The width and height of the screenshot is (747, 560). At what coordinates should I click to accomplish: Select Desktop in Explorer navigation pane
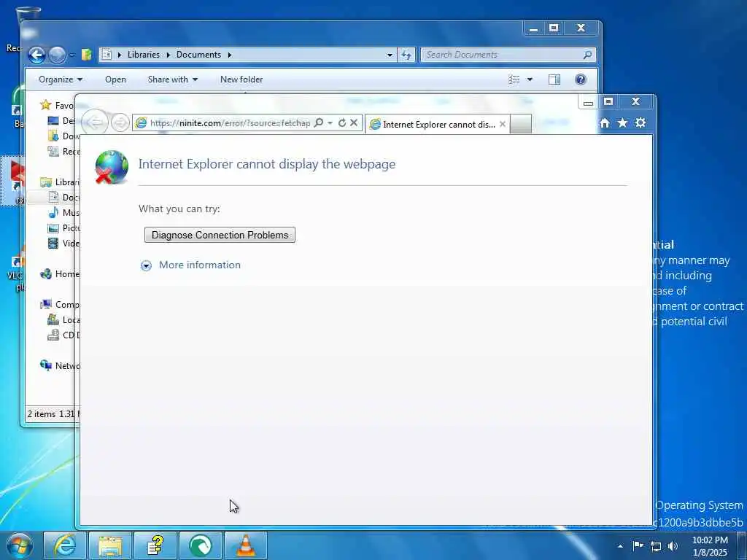point(63,120)
